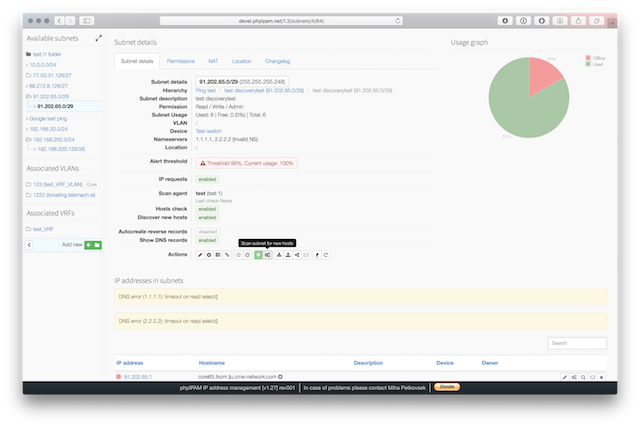640x427 pixels.
Task: Toggle the Autocreate reverse records disabled badge
Action: click(207, 231)
